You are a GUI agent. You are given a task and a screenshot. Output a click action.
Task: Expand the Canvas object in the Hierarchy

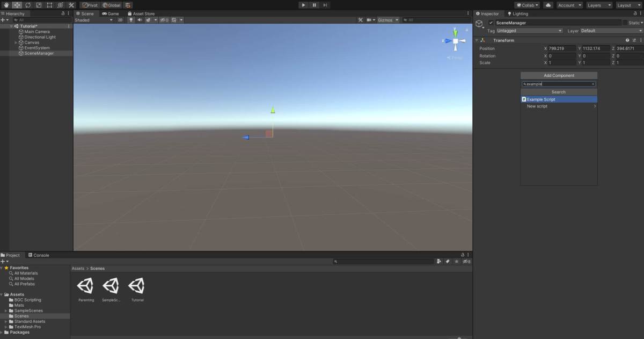(x=16, y=42)
